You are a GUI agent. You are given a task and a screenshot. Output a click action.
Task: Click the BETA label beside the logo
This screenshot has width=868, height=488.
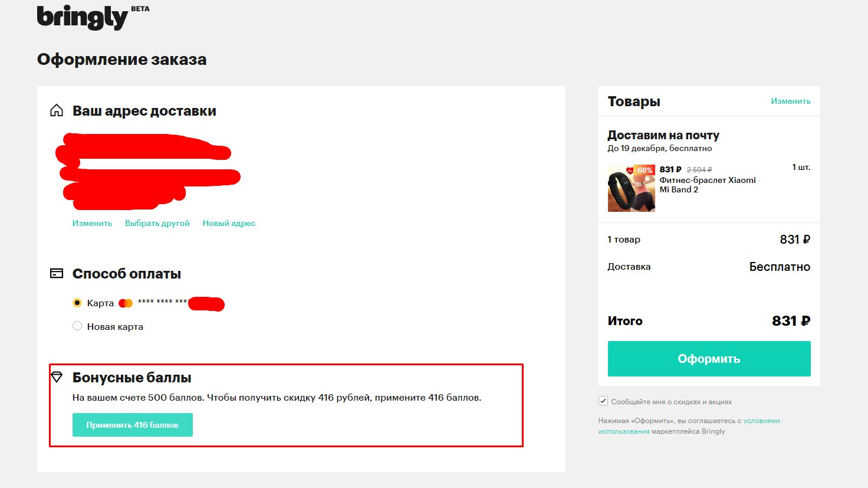140,9
